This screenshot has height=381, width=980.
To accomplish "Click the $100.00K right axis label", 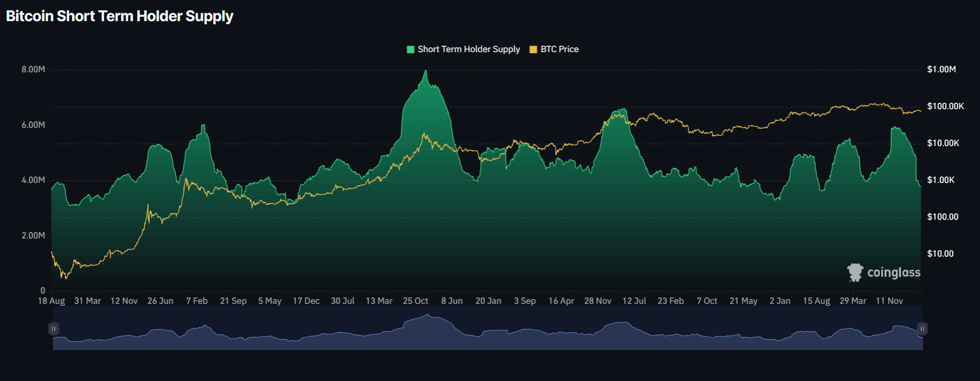I will [946, 106].
